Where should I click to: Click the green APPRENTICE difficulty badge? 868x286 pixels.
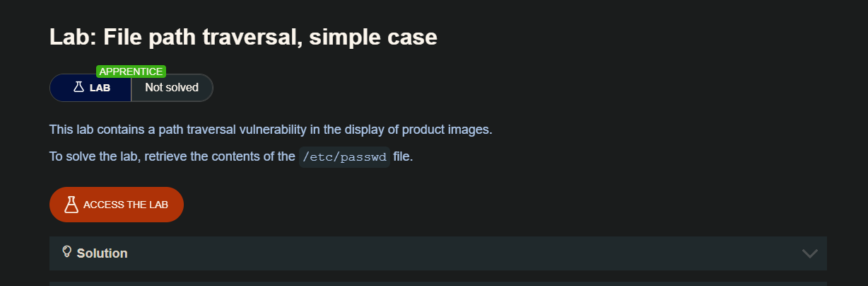[x=131, y=71]
